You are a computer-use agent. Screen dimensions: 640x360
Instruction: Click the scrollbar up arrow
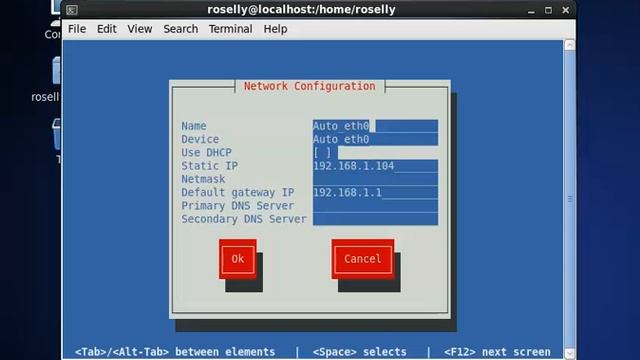(x=570, y=44)
